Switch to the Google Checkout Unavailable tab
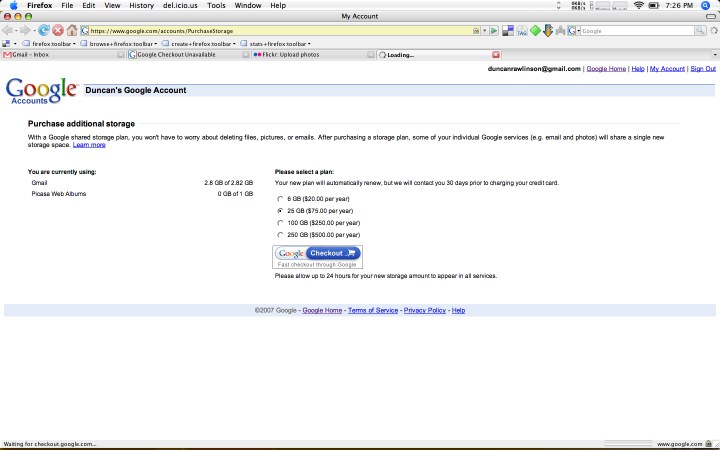 coord(189,55)
